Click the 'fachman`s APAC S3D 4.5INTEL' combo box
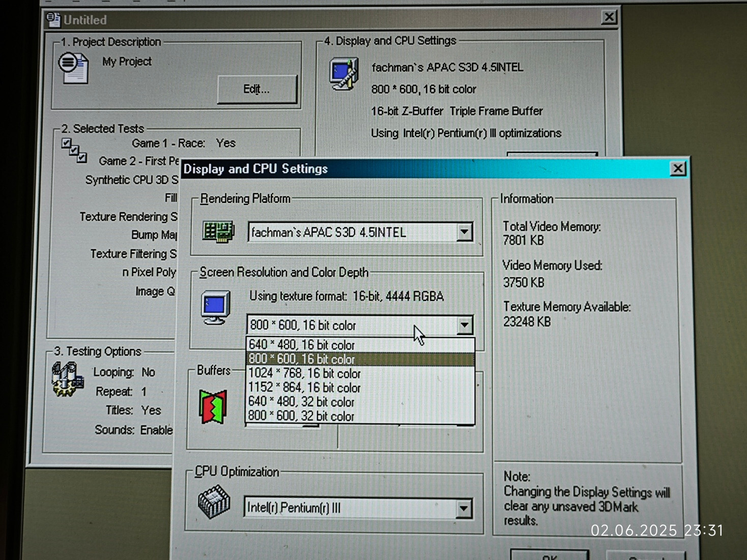Image resolution: width=747 pixels, height=560 pixels. [360, 232]
